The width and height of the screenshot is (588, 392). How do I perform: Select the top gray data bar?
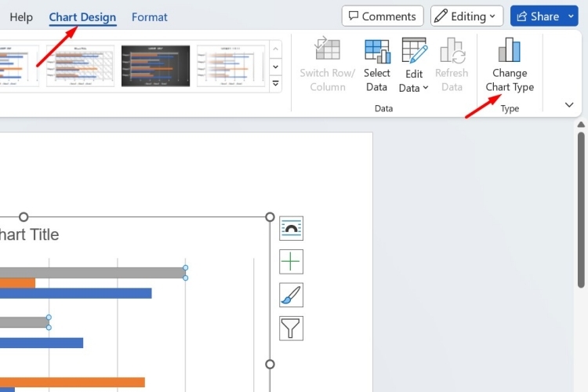[93, 273]
